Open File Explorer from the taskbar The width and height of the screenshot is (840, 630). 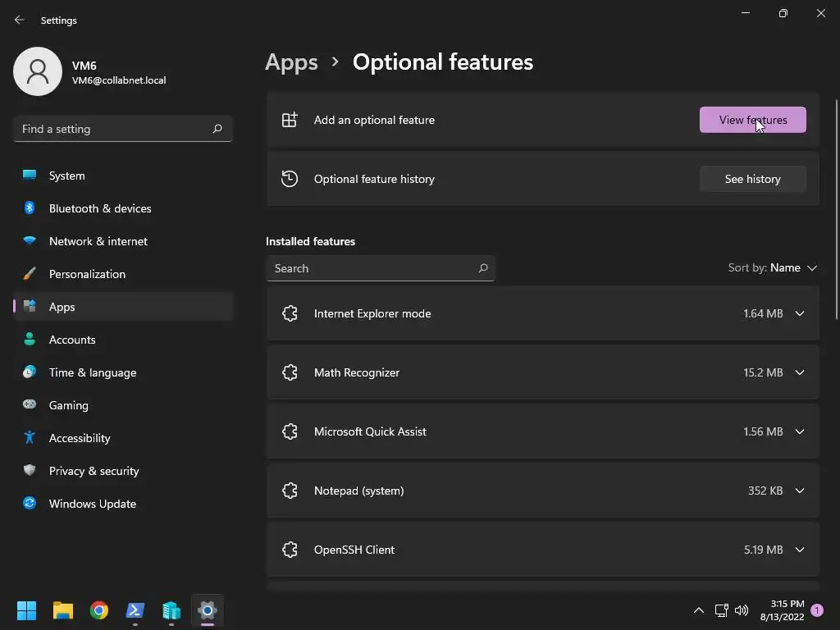click(63, 610)
